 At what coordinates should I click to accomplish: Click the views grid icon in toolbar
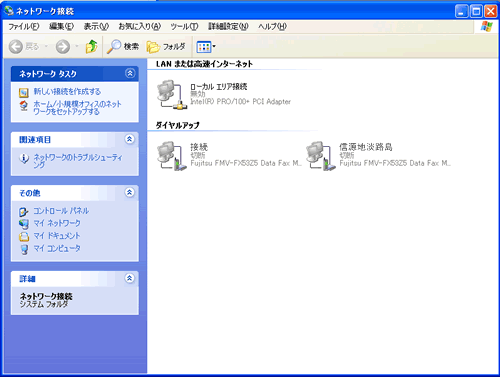click(x=204, y=47)
